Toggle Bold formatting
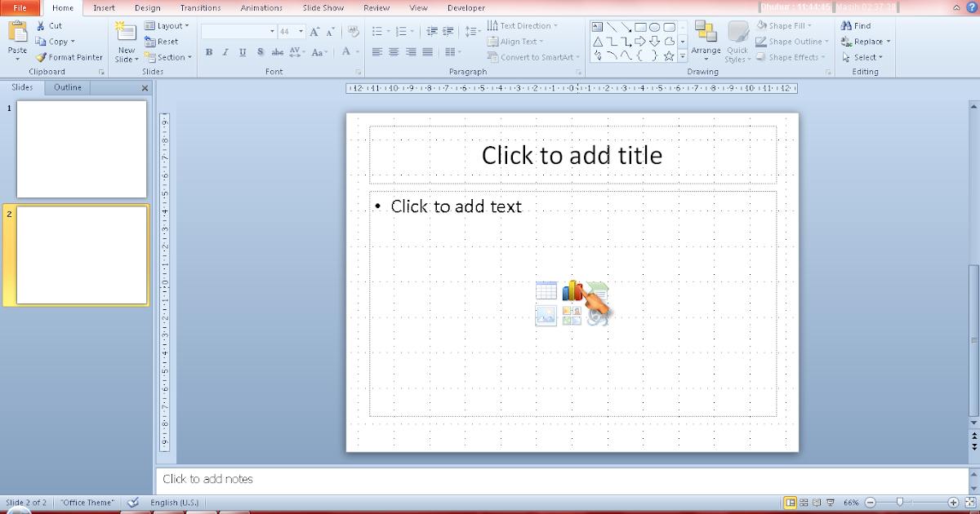980x514 pixels. (208, 51)
